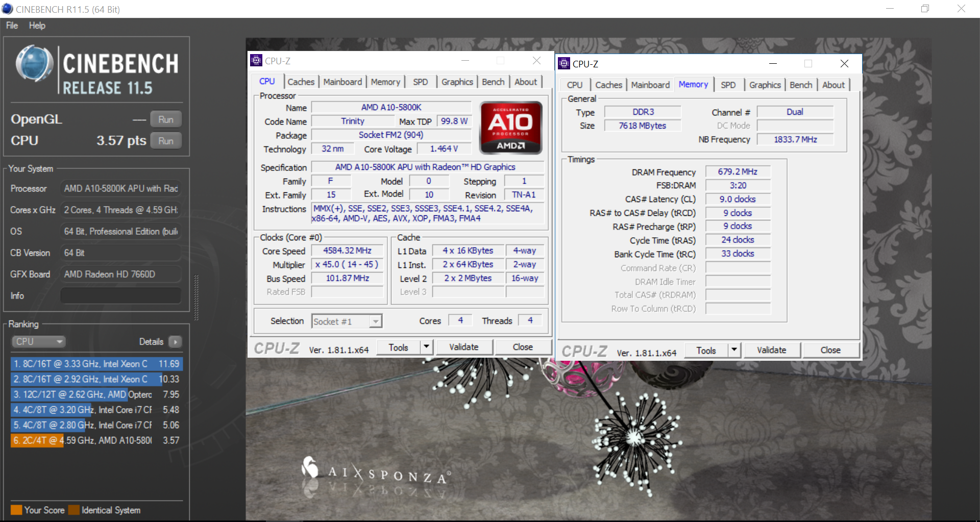Switch to Caches tab in left CPU-Z
Screen dimensions: 980x522
coord(301,82)
